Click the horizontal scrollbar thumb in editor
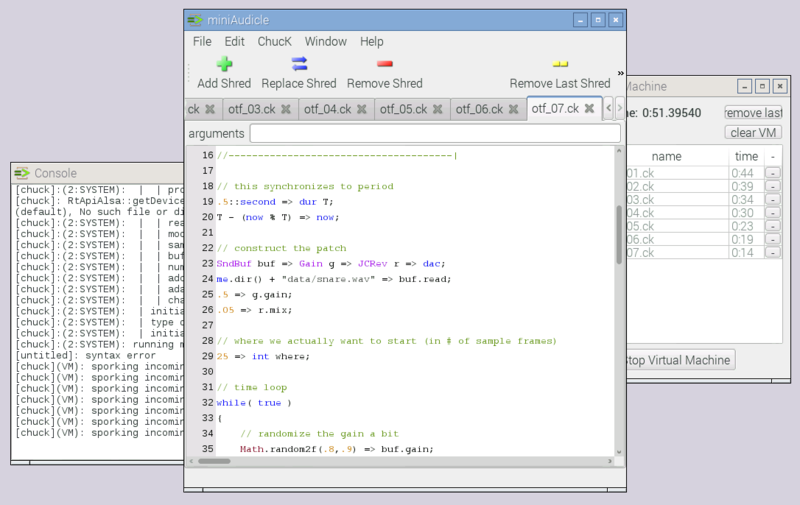The image size is (800, 505). tap(214, 461)
